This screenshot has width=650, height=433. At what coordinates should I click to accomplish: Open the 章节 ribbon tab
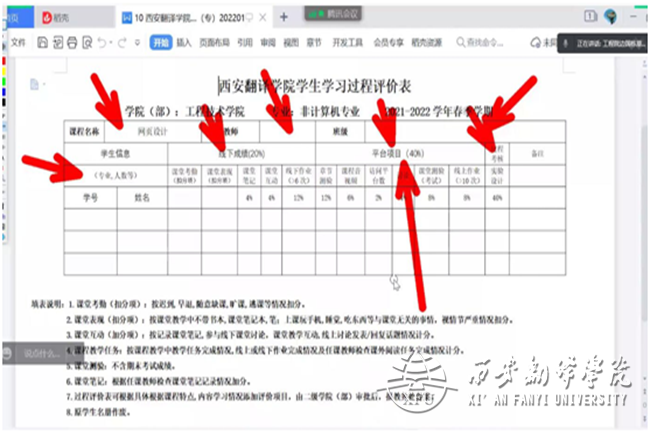pyautogui.click(x=314, y=42)
